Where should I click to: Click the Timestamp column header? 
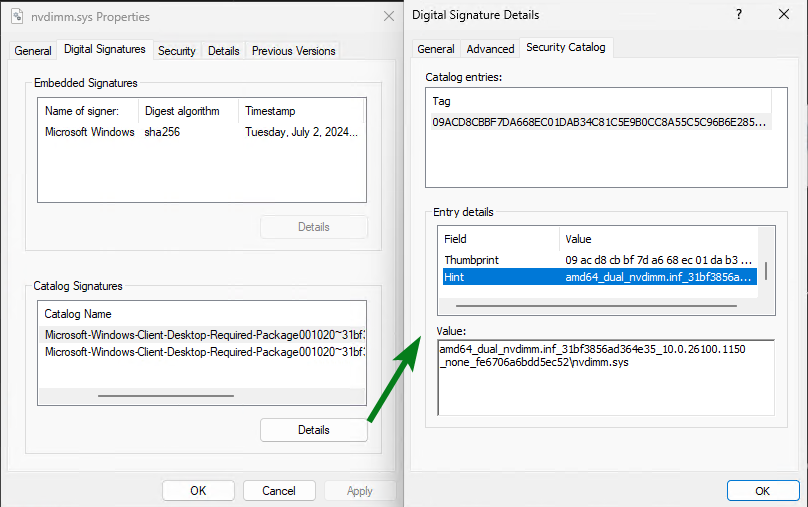coord(301,111)
